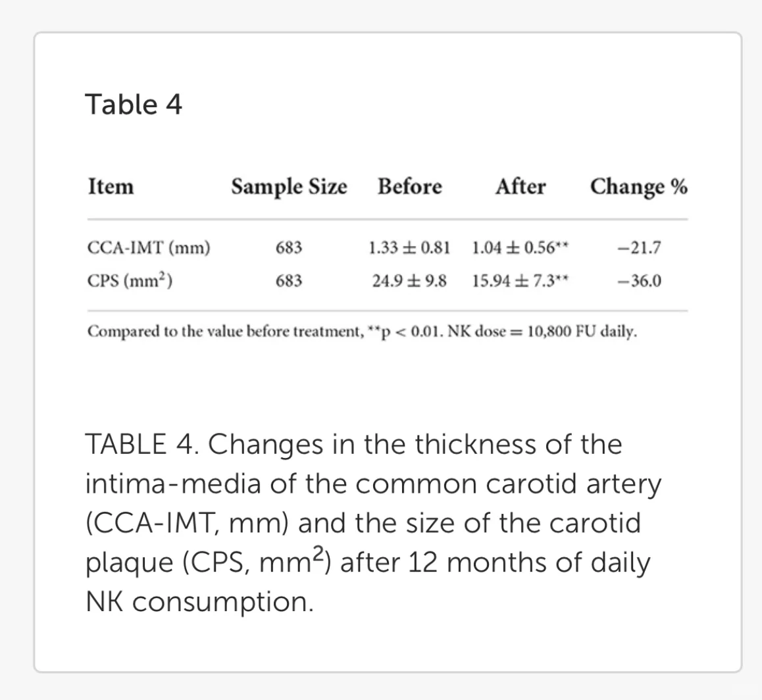
Task: Click the "TABLE 4. Changes in the thickness" caption line
Action: pos(354,445)
